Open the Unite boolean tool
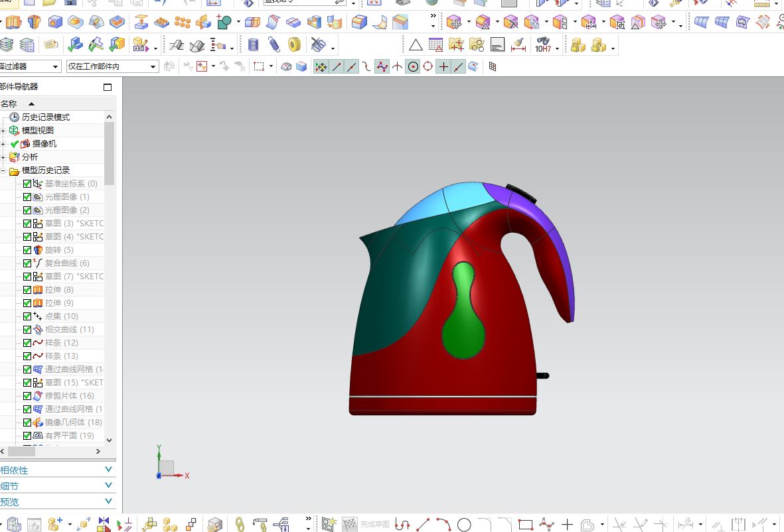 click(224, 23)
